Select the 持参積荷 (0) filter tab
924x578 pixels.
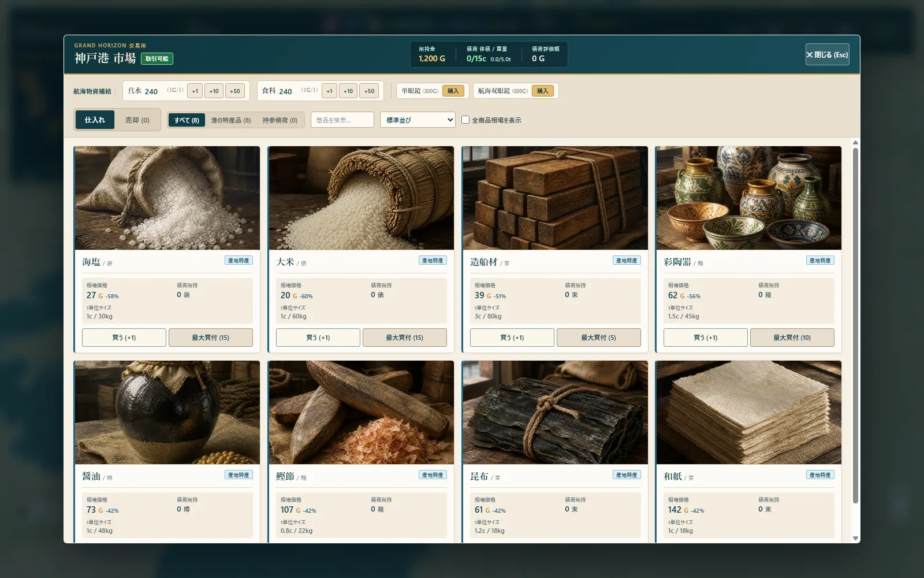(x=280, y=120)
